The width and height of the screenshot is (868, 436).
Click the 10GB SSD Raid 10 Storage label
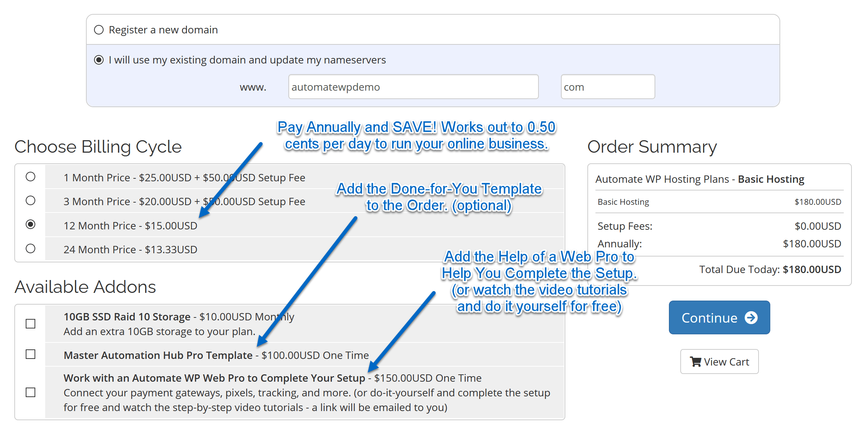(x=127, y=317)
